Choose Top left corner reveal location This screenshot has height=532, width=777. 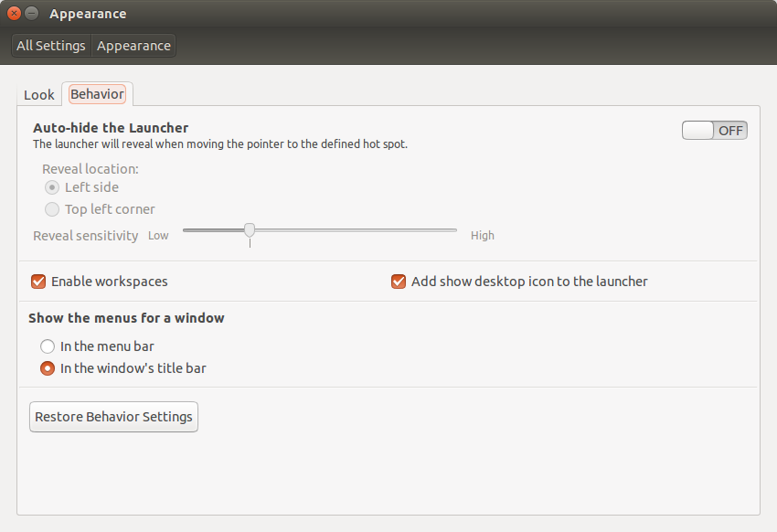point(53,209)
